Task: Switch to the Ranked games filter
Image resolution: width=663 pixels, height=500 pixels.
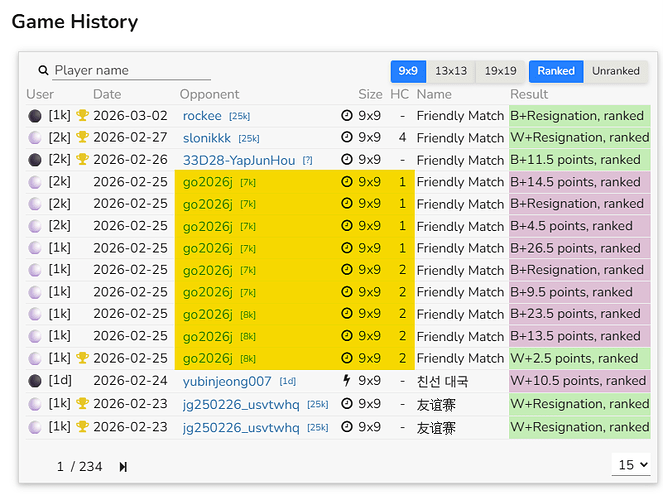Action: 556,71
